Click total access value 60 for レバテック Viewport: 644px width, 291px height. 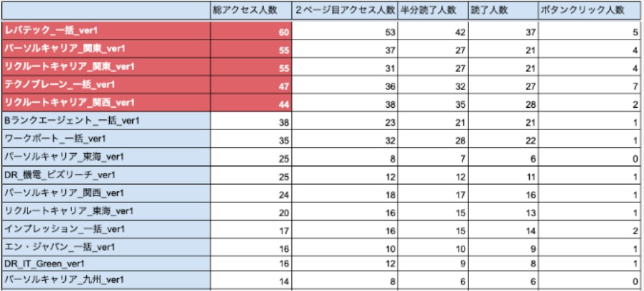tap(252, 31)
